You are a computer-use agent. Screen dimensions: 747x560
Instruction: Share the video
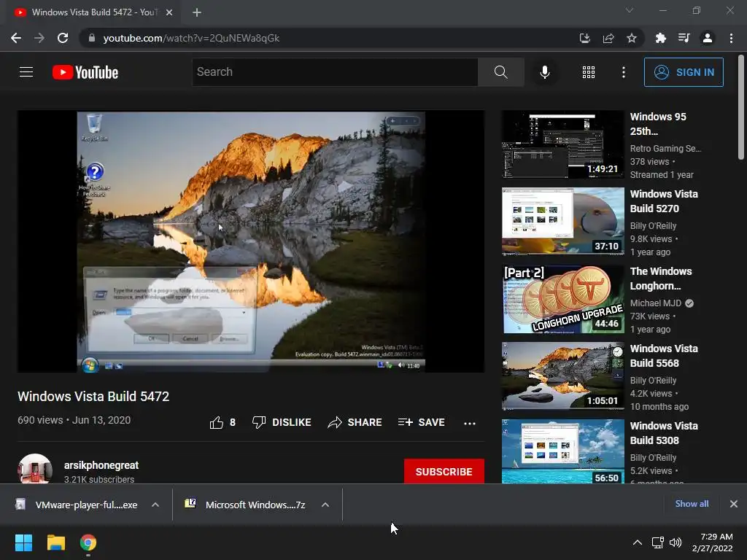pyautogui.click(x=355, y=422)
